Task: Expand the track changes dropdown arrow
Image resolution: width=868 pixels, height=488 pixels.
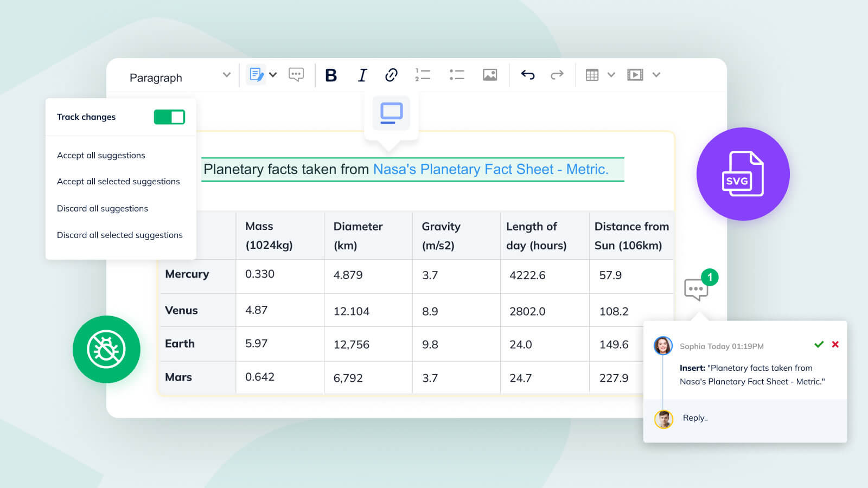Action: pyautogui.click(x=273, y=75)
